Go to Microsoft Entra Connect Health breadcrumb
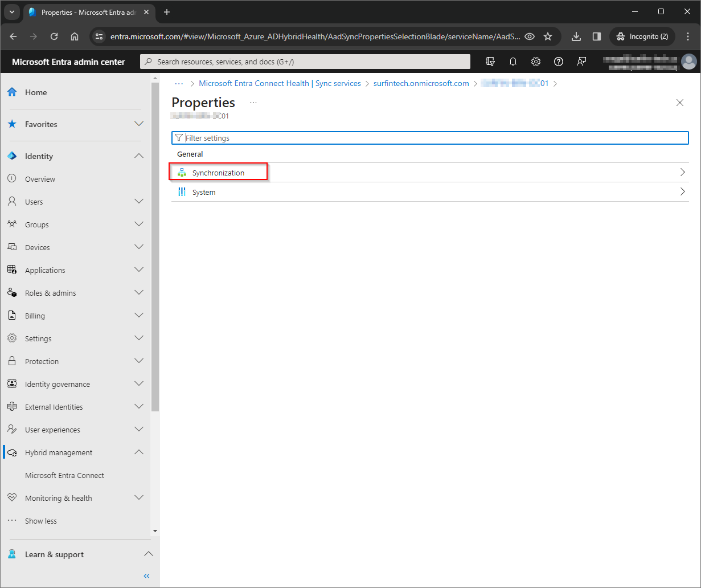Viewport: 701px width, 588px height. [280, 83]
